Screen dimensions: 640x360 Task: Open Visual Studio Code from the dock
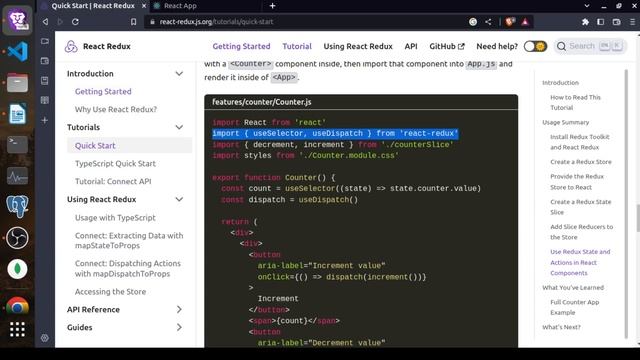[17, 51]
